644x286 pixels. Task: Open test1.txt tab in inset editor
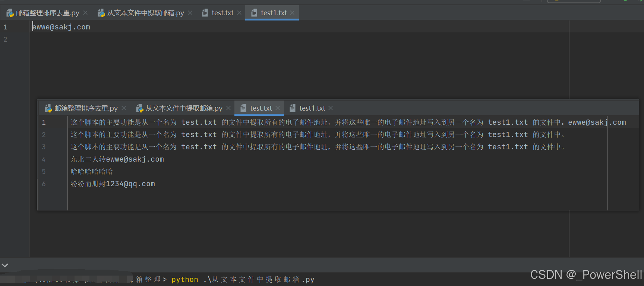click(x=312, y=108)
